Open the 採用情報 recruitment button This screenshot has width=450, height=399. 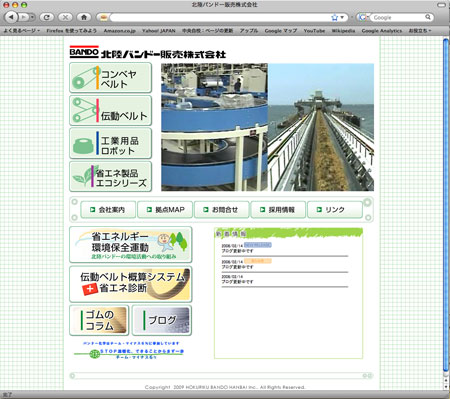(278, 210)
